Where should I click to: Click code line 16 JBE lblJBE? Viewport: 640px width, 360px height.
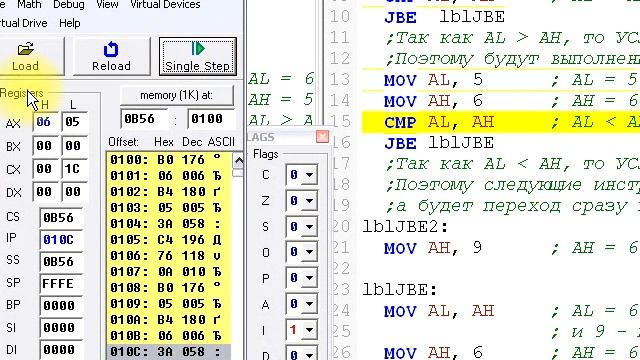click(x=439, y=143)
